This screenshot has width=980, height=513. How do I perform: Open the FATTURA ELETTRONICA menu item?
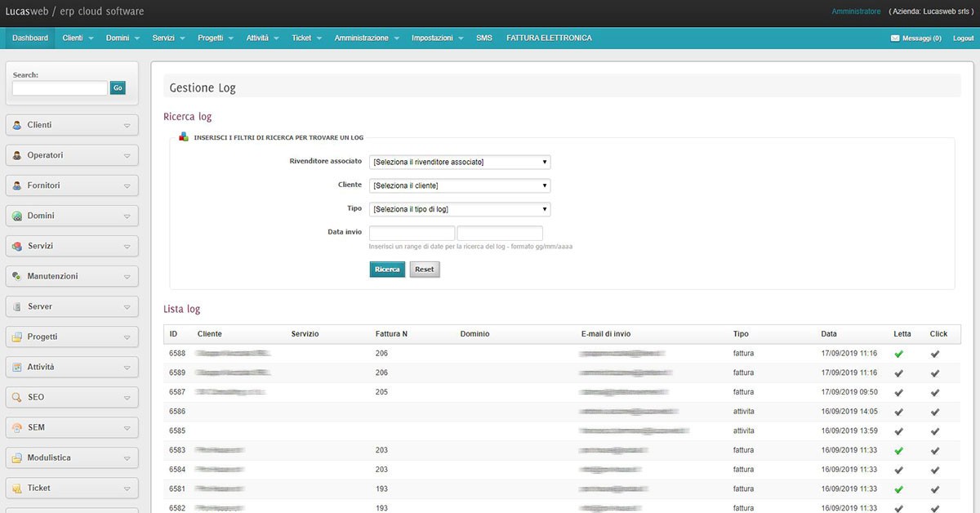click(x=549, y=38)
